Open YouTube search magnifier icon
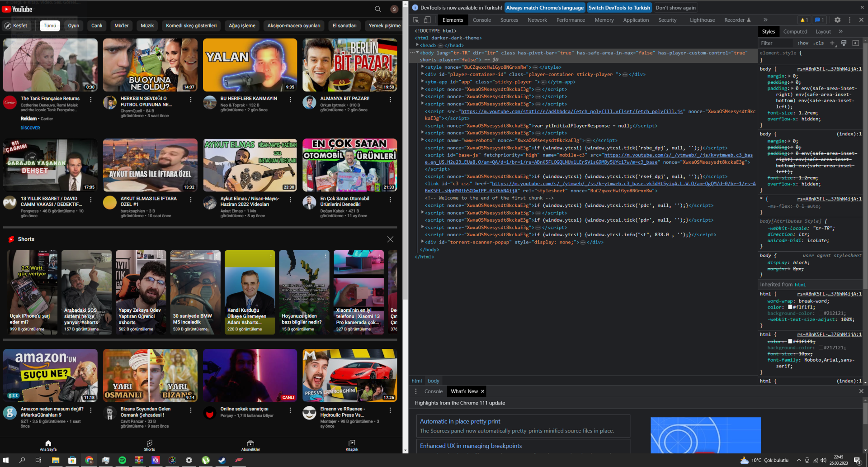Viewport: 868px width, 467px height. (x=377, y=9)
